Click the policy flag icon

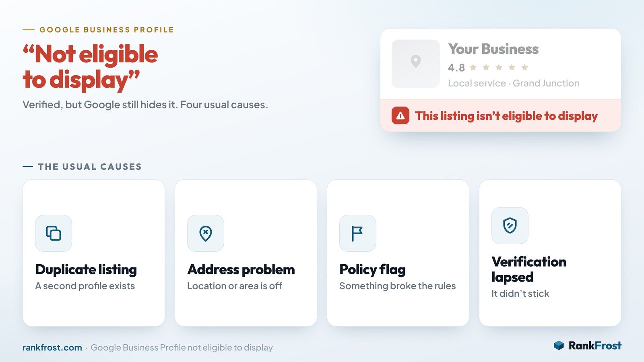358,233
